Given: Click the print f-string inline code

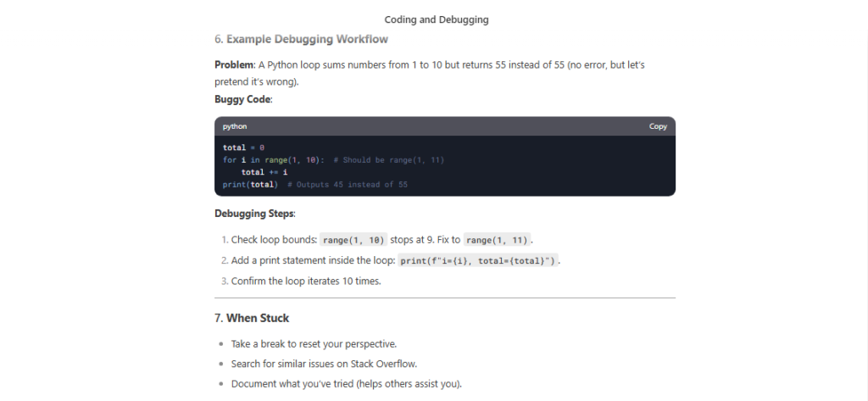Looking at the screenshot, I should coord(479,260).
